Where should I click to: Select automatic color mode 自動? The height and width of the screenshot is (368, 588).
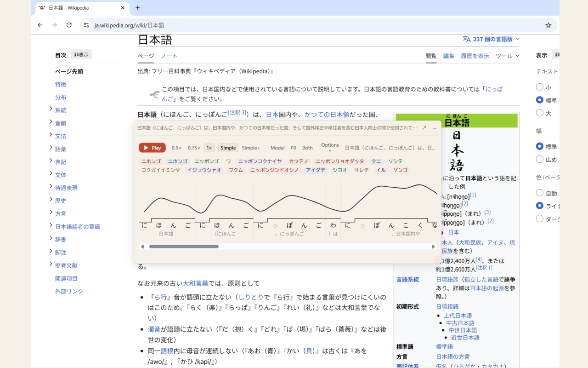(540, 193)
